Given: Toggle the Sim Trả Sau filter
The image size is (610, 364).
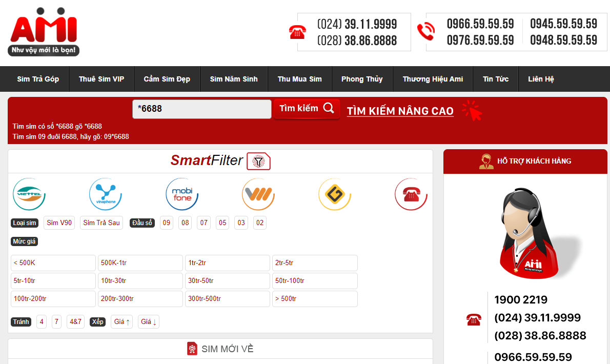Looking at the screenshot, I should (101, 223).
